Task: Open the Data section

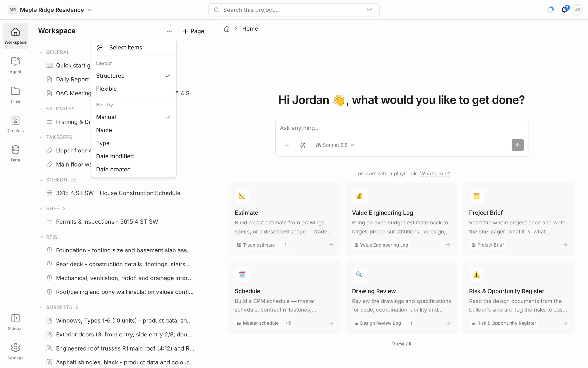Action: coord(15,154)
